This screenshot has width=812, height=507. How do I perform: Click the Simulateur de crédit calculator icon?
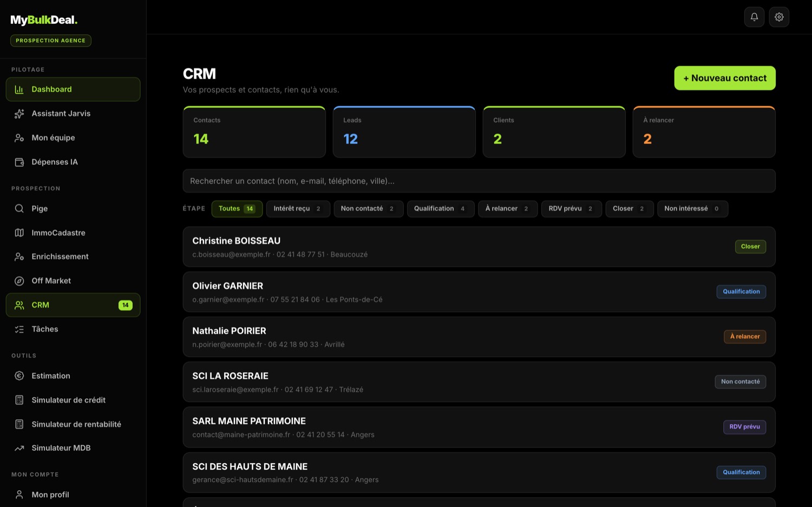[x=19, y=400]
